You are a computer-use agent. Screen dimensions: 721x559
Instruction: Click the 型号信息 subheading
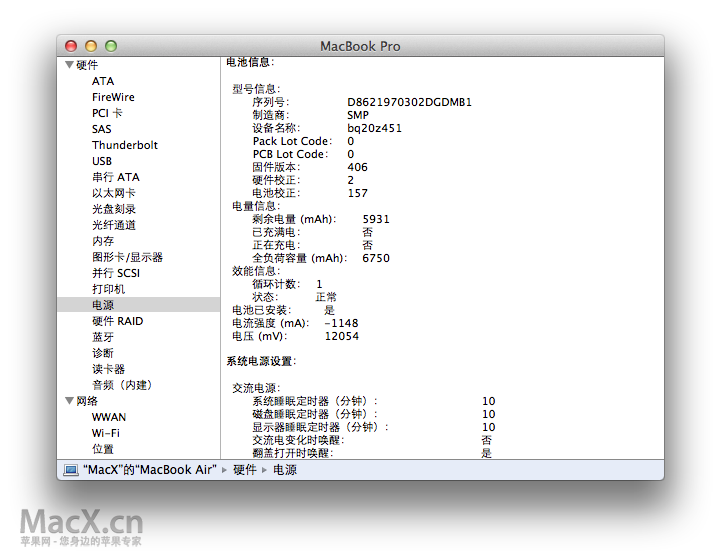tap(256, 89)
